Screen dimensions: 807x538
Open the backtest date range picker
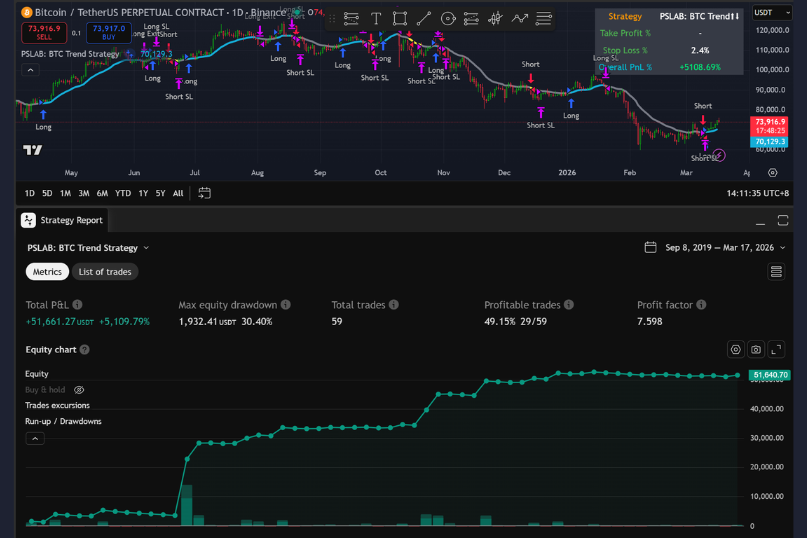tap(709, 247)
